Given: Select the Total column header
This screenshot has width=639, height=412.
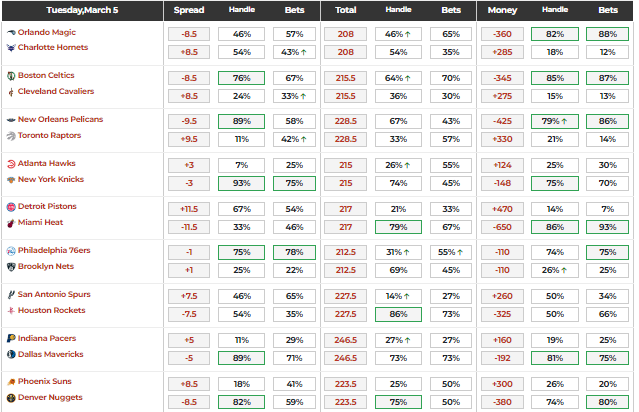Looking at the screenshot, I should [345, 10].
